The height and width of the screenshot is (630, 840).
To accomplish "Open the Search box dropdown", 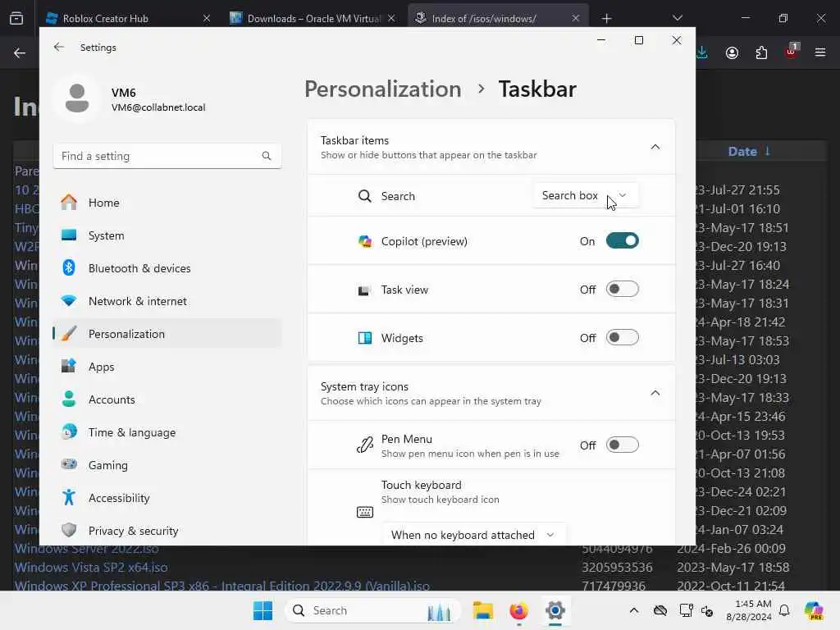I will click(x=585, y=195).
